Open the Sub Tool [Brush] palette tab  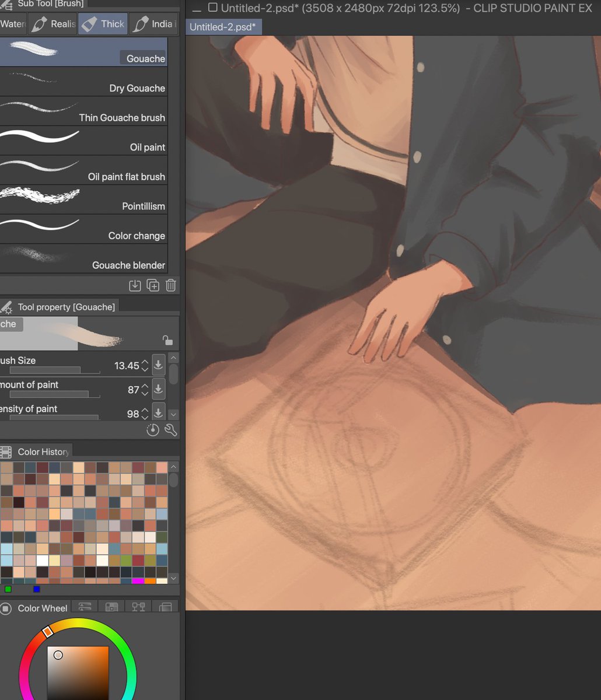tap(44, 4)
